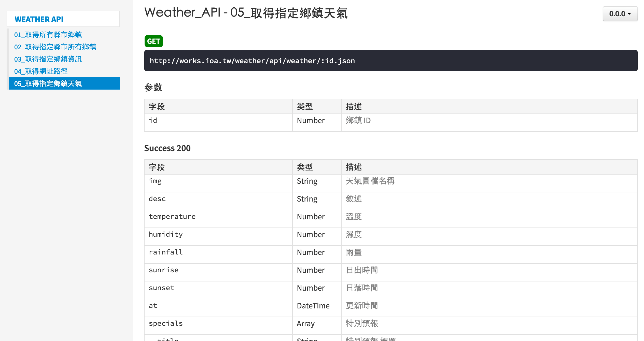This screenshot has width=644, height=341.
Task: Select 04_取得網址路徑 in sidebar
Action: tap(41, 71)
